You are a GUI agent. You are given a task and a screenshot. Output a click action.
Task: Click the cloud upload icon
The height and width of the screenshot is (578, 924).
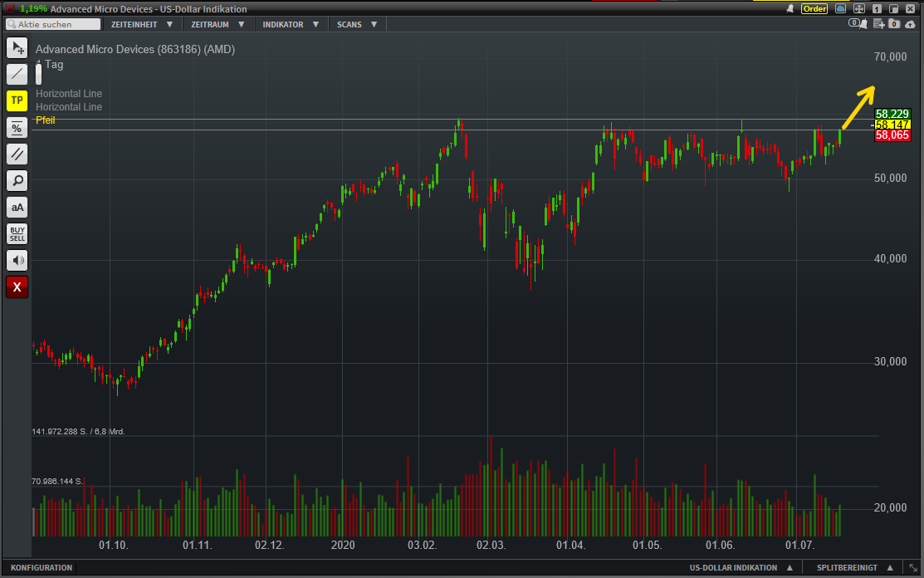point(911,23)
